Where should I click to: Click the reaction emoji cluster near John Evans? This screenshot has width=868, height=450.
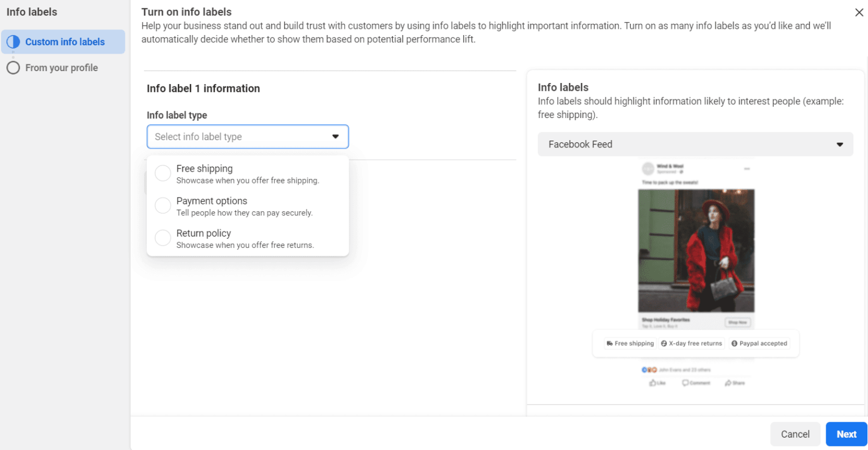tap(649, 369)
